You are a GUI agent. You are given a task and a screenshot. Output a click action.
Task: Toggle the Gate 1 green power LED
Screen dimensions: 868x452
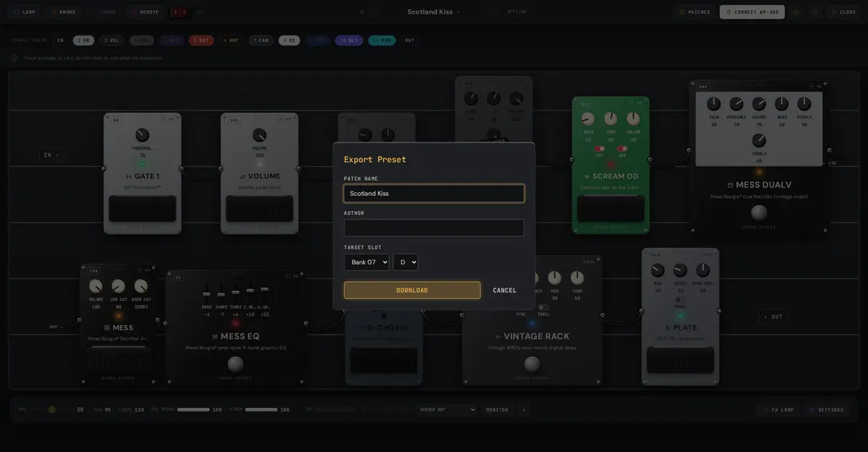point(142,164)
